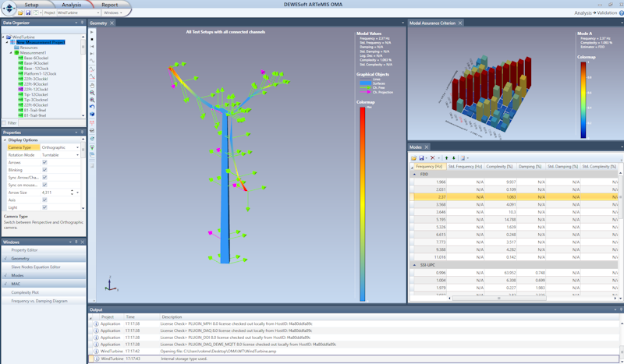Collapse the FDD group in Modes table
The height and width of the screenshot is (364, 624).
414,175
